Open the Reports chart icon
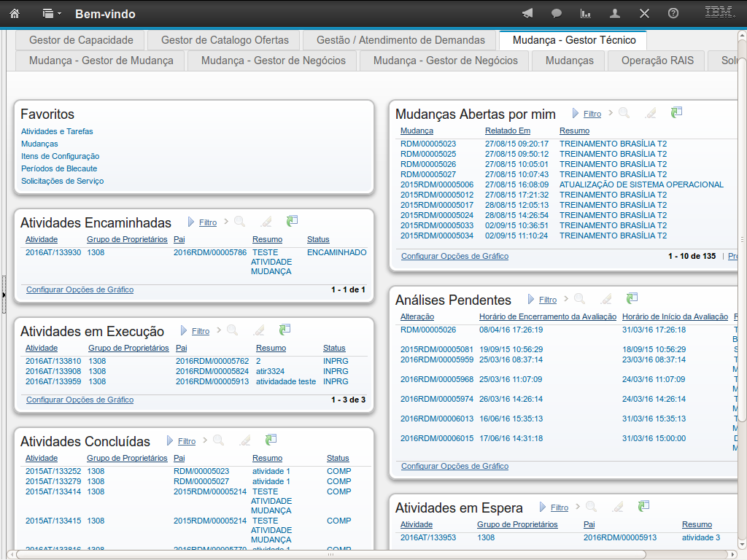This screenshot has width=747, height=560. [x=585, y=14]
